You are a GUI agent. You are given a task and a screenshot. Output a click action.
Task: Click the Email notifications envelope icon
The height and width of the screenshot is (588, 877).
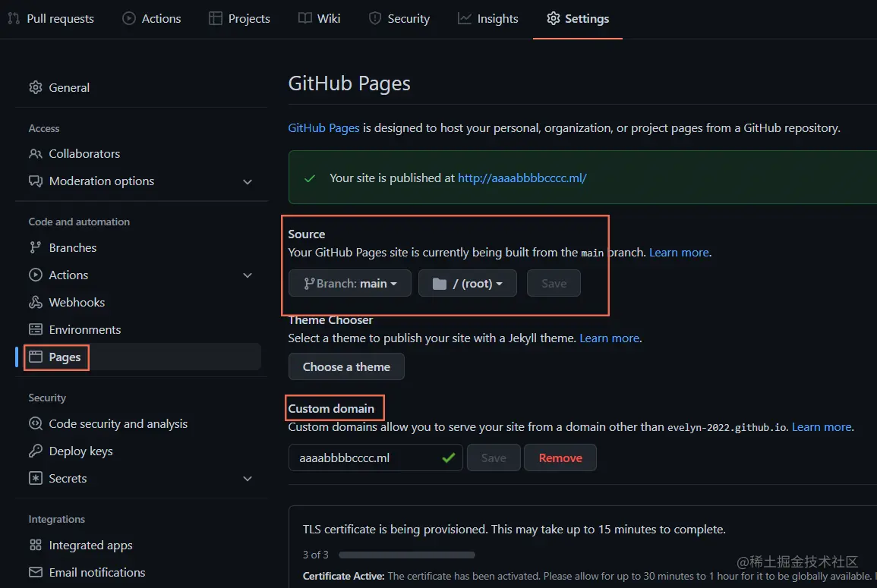(36, 572)
